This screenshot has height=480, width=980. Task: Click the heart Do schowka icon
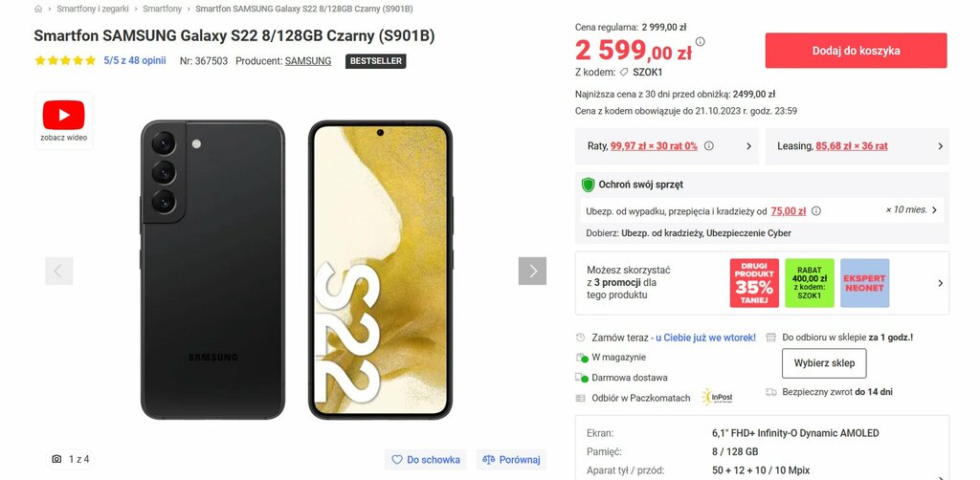tap(397, 460)
